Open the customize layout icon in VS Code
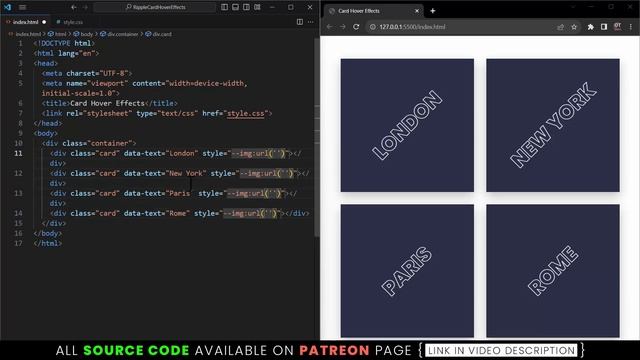Screen dimensions: 640x360 coord(257,7)
